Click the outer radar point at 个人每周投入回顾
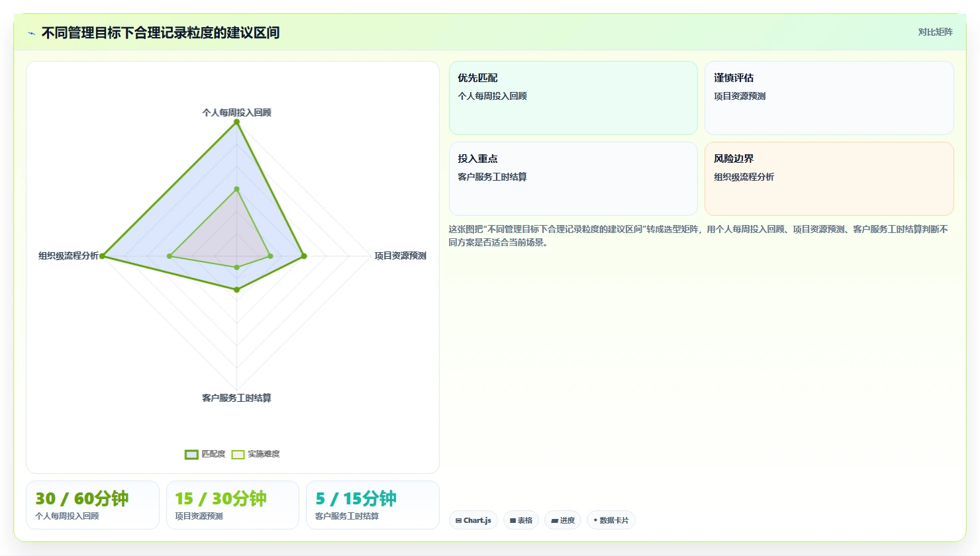This screenshot has height=556, width=980. [236, 122]
